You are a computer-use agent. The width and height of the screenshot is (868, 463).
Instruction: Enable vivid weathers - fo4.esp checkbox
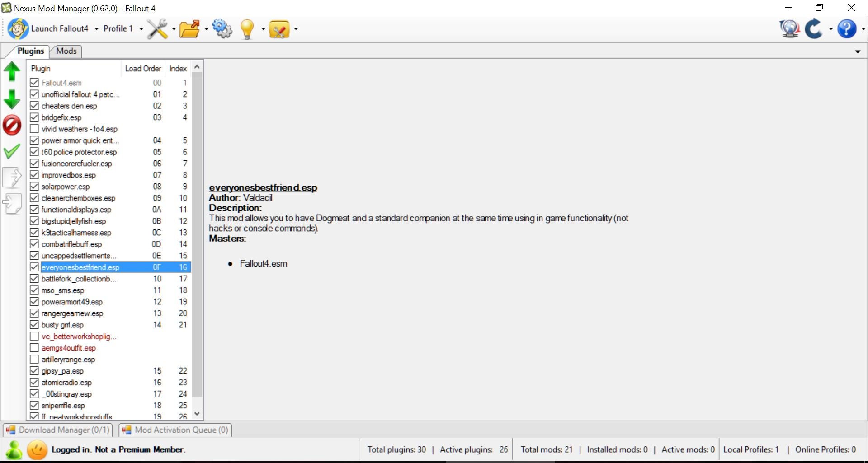(x=34, y=129)
